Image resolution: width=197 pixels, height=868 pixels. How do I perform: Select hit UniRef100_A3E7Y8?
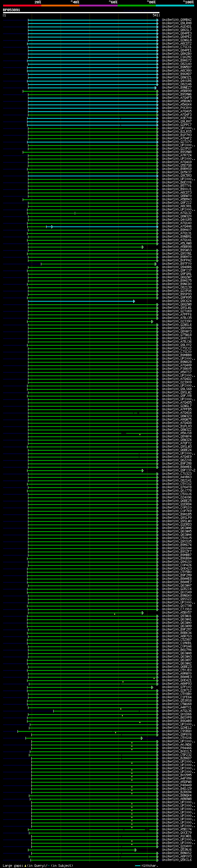(176, 118)
